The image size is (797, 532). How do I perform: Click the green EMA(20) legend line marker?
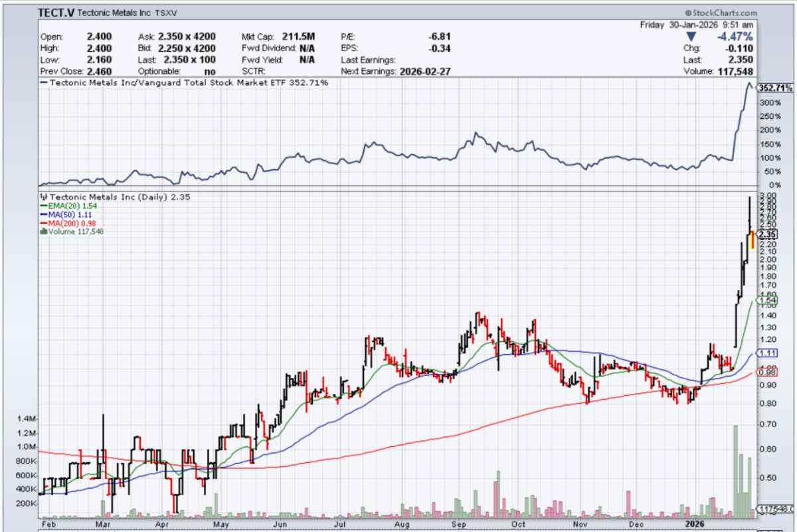(x=43, y=207)
